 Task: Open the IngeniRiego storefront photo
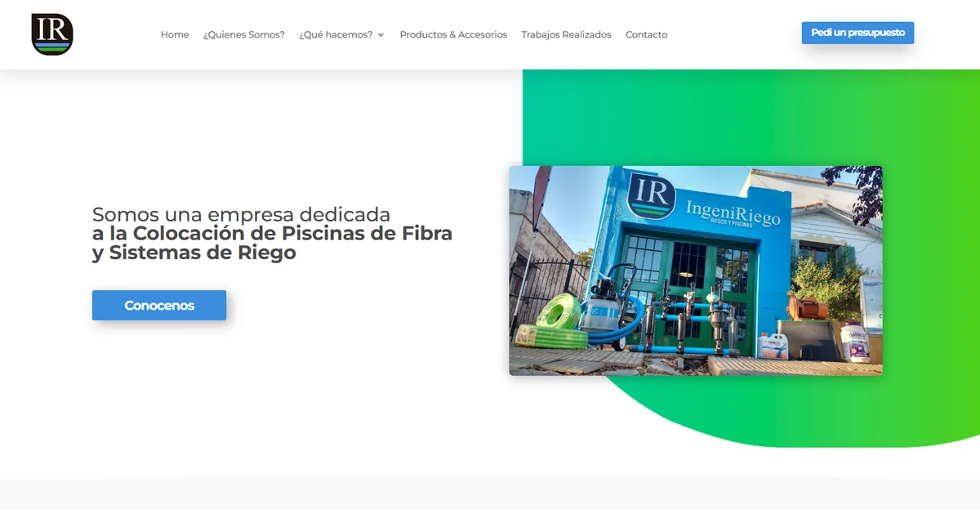696,271
